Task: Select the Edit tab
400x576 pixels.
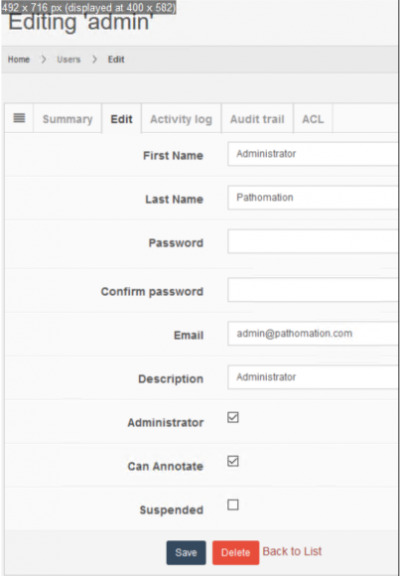Action: pos(122,119)
